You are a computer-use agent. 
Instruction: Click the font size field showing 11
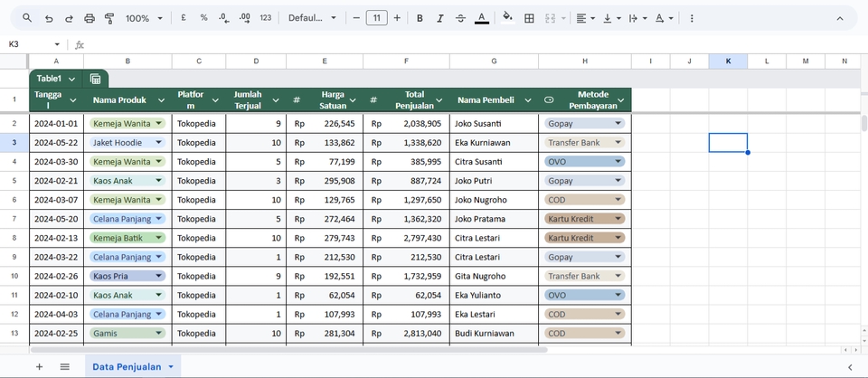click(x=376, y=18)
